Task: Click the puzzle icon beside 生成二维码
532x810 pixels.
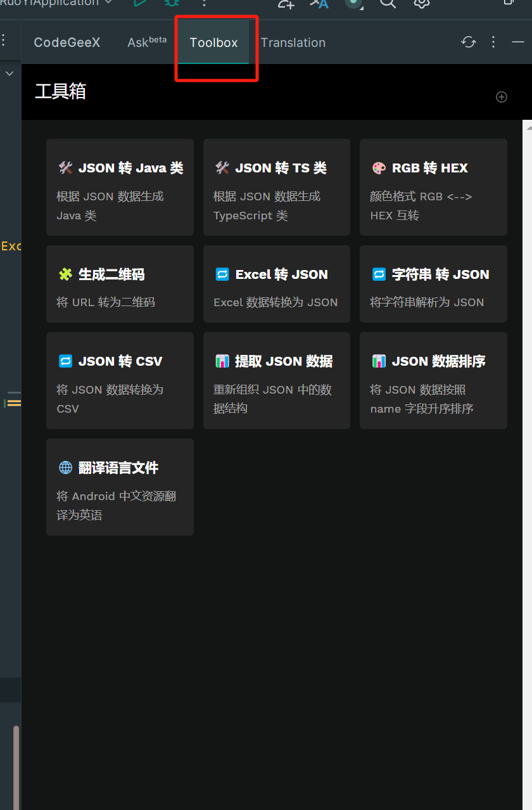Action: pyautogui.click(x=65, y=274)
